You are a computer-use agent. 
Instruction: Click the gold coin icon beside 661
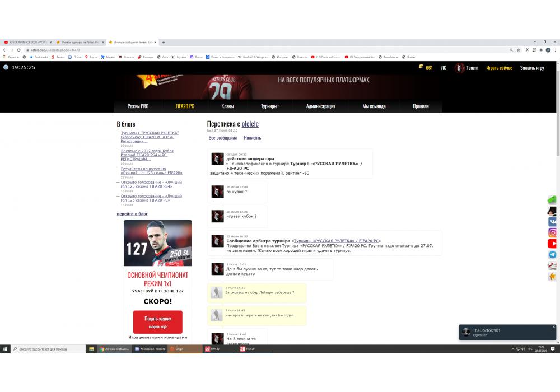[x=421, y=67]
